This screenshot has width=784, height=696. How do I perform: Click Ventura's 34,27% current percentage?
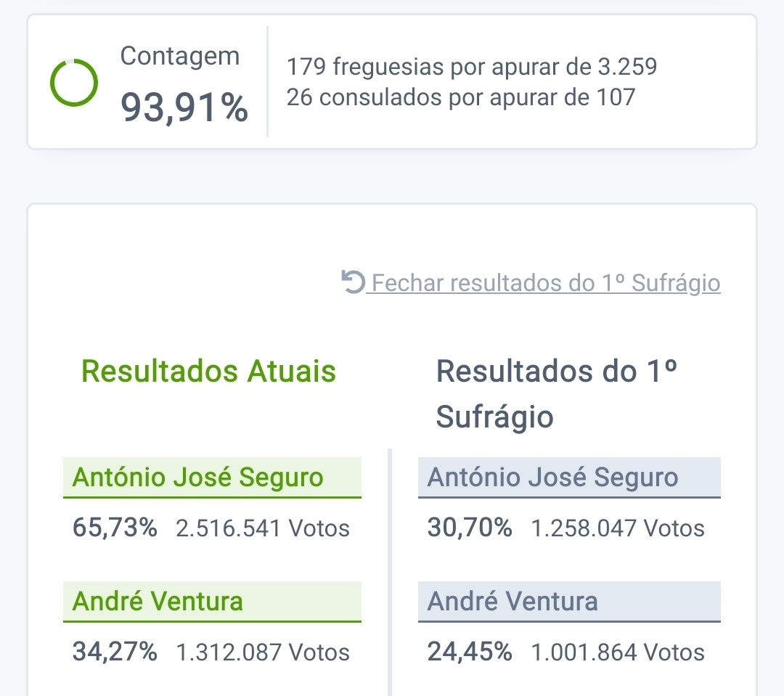pos(115,652)
